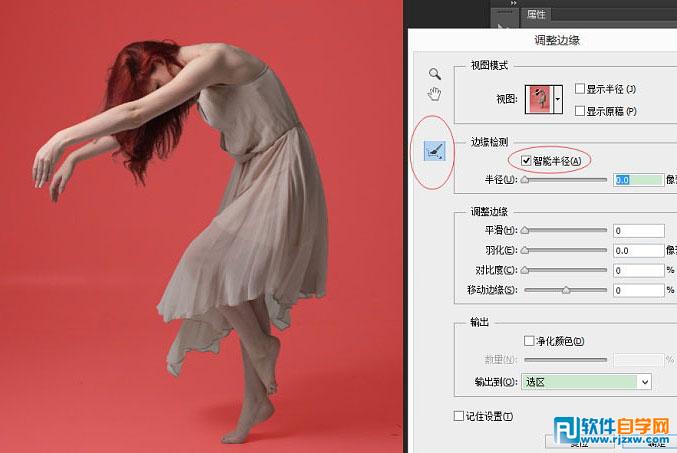677x453 pixels.
Task: Switch to the 属性 tab
Action: 536,14
